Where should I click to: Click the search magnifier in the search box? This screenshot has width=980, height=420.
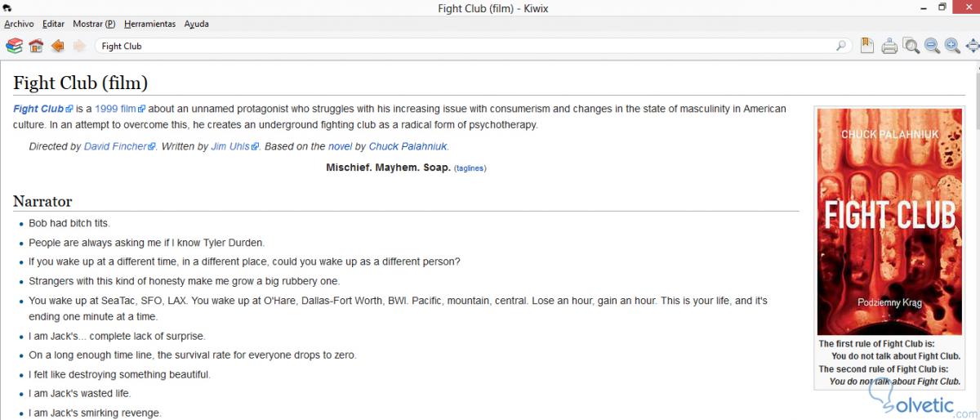(841, 47)
